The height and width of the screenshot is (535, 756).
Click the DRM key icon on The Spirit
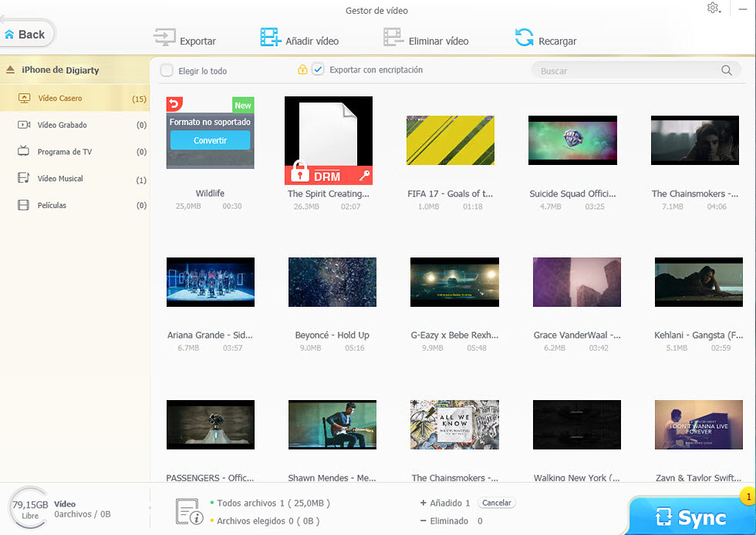pos(364,176)
